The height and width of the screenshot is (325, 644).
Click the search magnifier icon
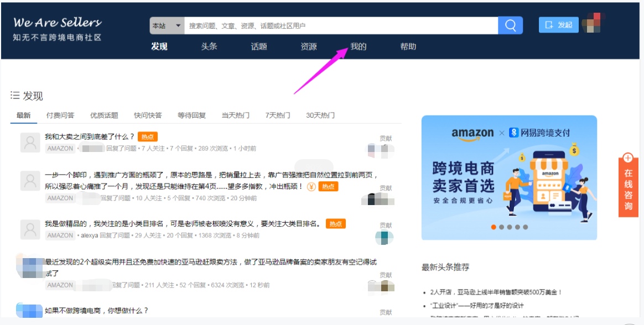point(510,25)
